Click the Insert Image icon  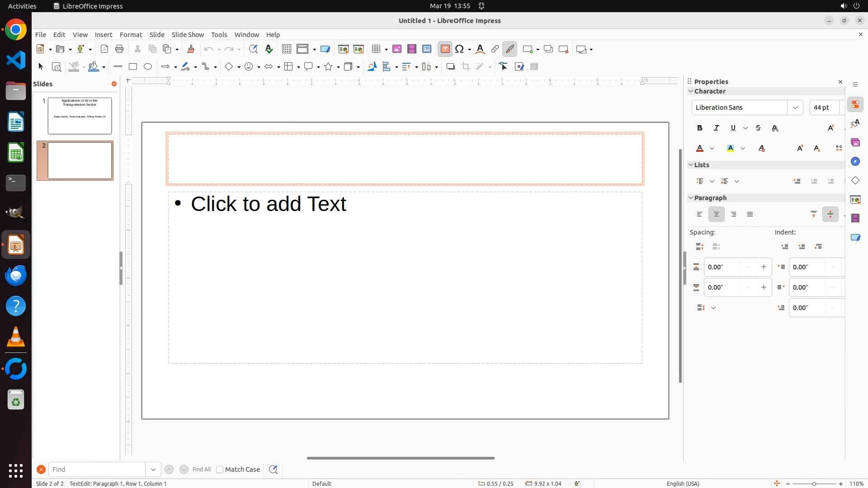(397, 49)
